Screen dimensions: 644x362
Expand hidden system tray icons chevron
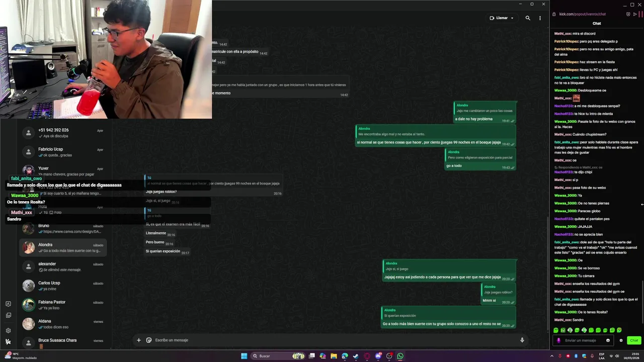click(x=552, y=356)
